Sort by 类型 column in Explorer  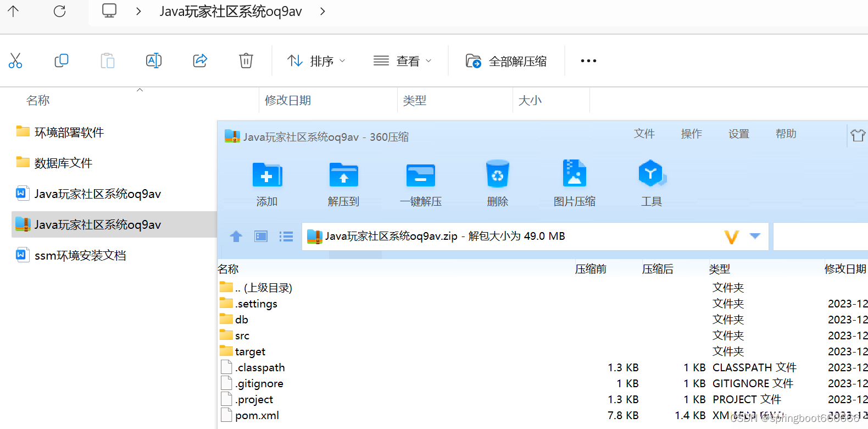415,100
